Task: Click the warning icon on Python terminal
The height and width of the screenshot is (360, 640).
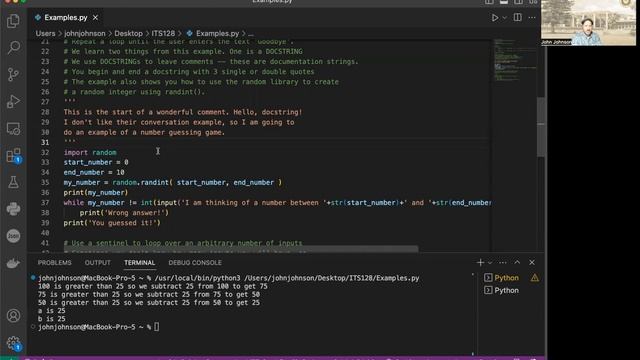Action: point(534,278)
